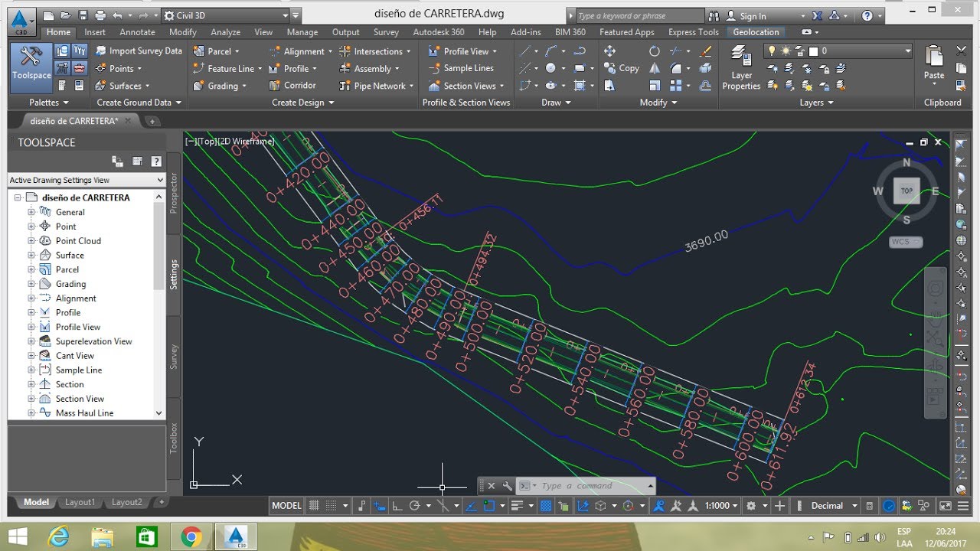Screen dimensions: 980x551
Task: Open File Explorer from the taskbar
Action: pos(102,537)
